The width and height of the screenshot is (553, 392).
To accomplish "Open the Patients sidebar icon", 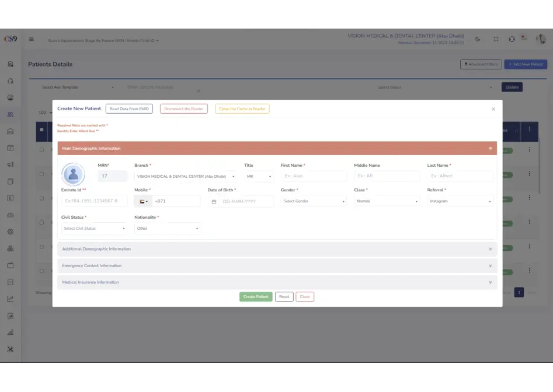I will click(11, 114).
